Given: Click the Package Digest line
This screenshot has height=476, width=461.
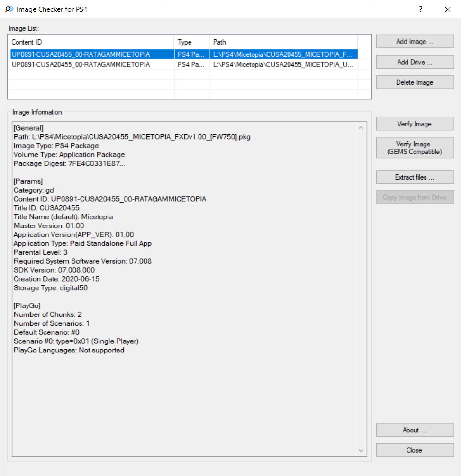Looking at the screenshot, I should click(69, 163).
